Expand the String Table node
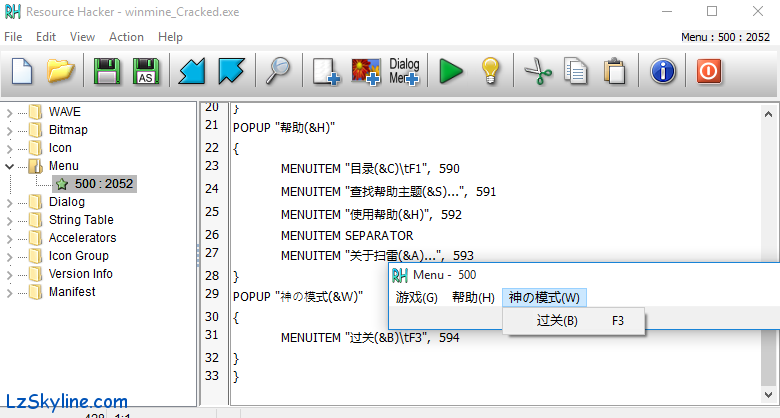 point(10,220)
